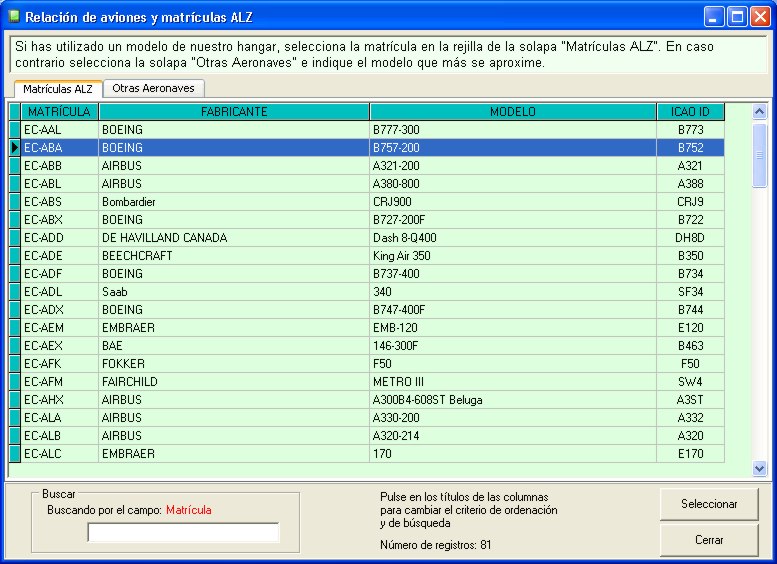Click the King Air 350 model cell
Viewport: 777px width, 564px height.
click(x=513, y=256)
